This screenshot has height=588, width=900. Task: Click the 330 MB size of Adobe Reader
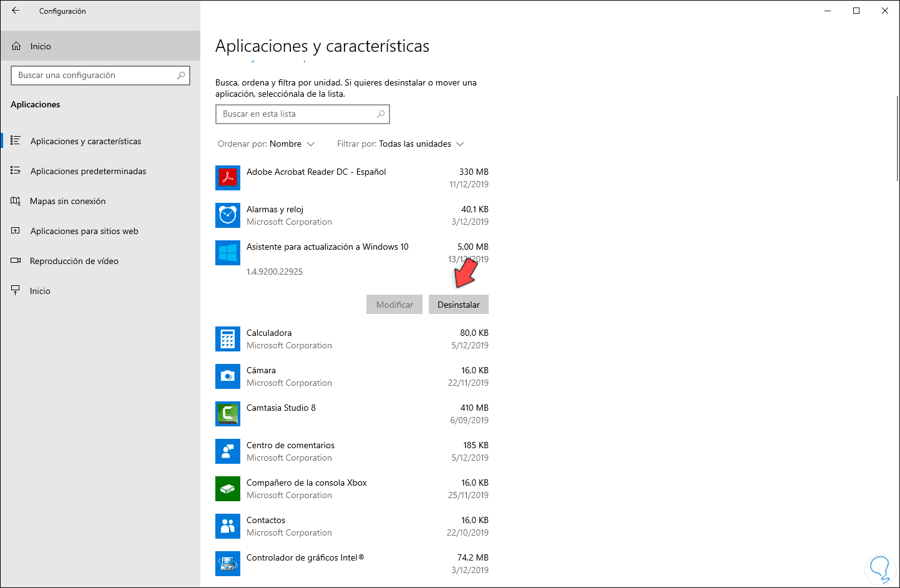coord(474,172)
